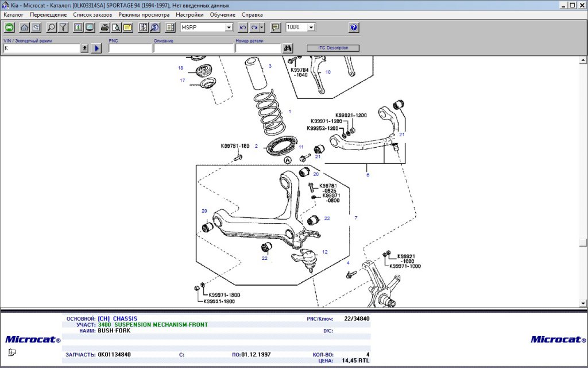Open the VIN history dropdown arrow
Image resolution: width=588 pixels, height=368 pixels.
84,48
